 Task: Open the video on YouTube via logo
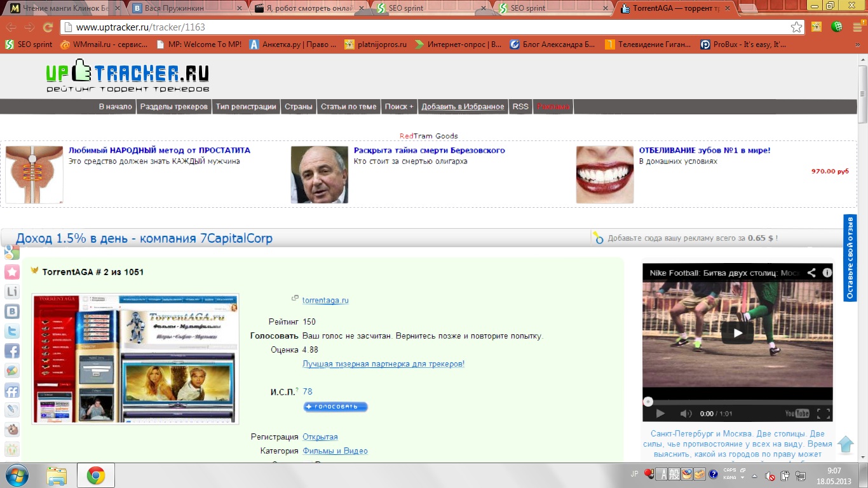pyautogui.click(x=797, y=413)
